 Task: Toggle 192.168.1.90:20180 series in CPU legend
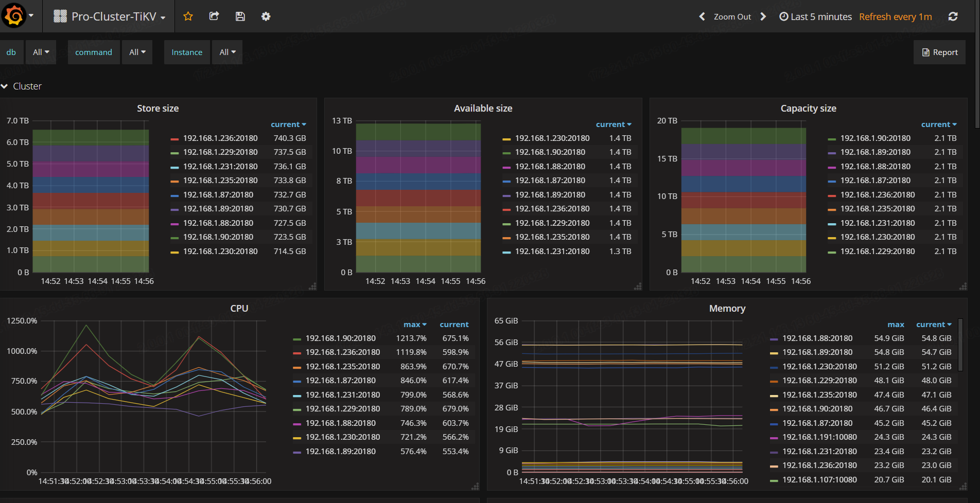pyautogui.click(x=340, y=338)
